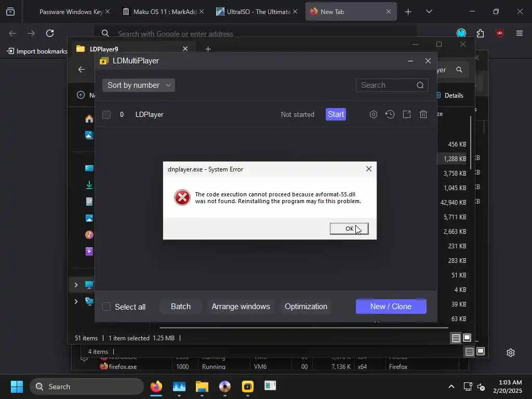Switch to Maku OS 11 tab
532x399 pixels.
pyautogui.click(x=164, y=11)
